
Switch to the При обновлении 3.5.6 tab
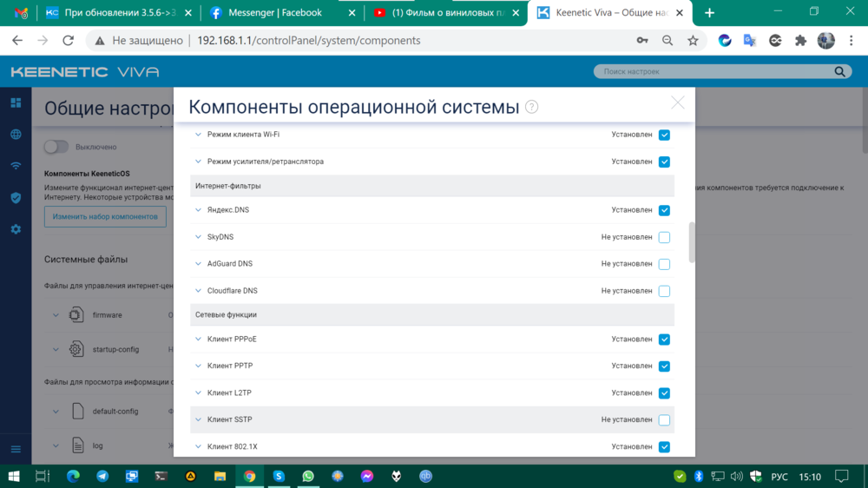pyautogui.click(x=120, y=13)
